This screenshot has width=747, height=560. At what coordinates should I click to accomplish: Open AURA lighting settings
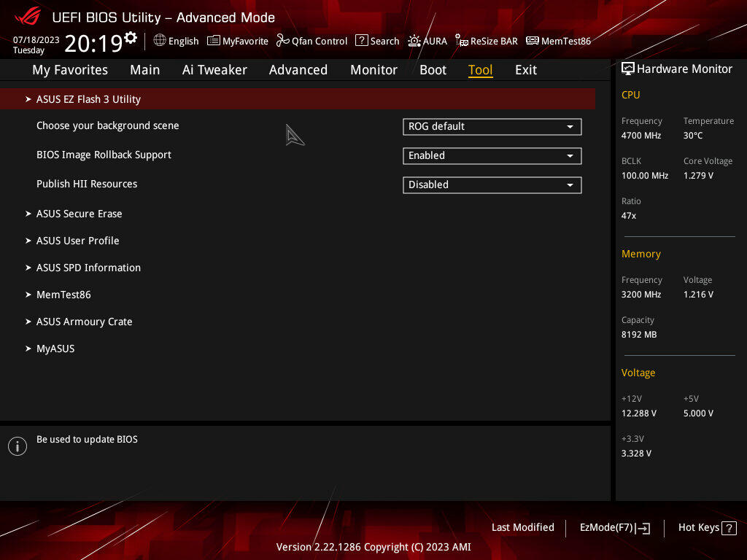coord(427,41)
